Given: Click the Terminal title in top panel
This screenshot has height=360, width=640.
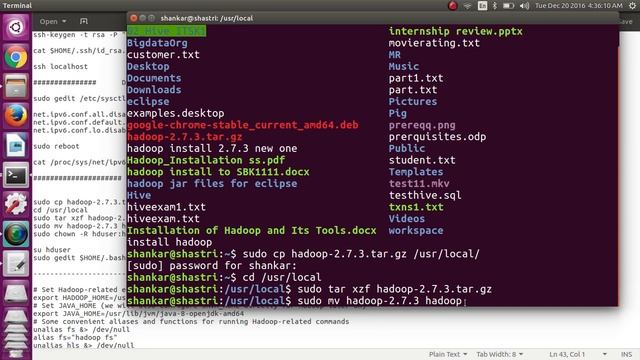Looking at the screenshot, I should 17,6.
